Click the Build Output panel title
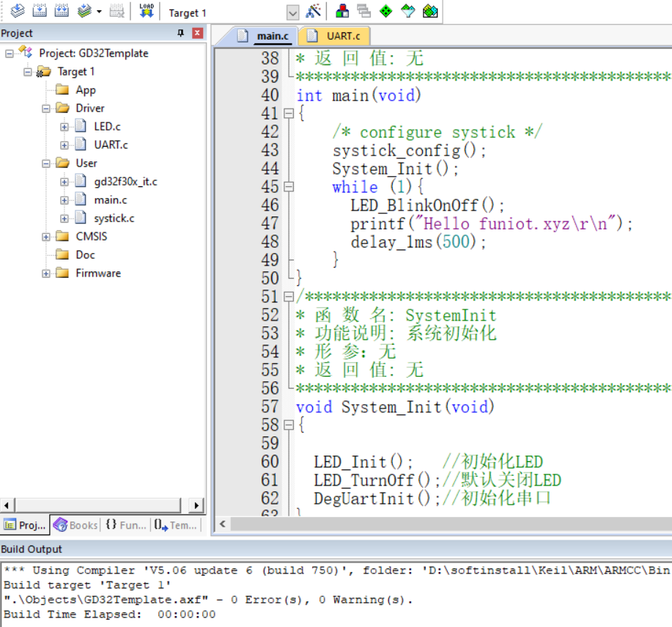This screenshot has height=627, width=672. click(x=32, y=549)
